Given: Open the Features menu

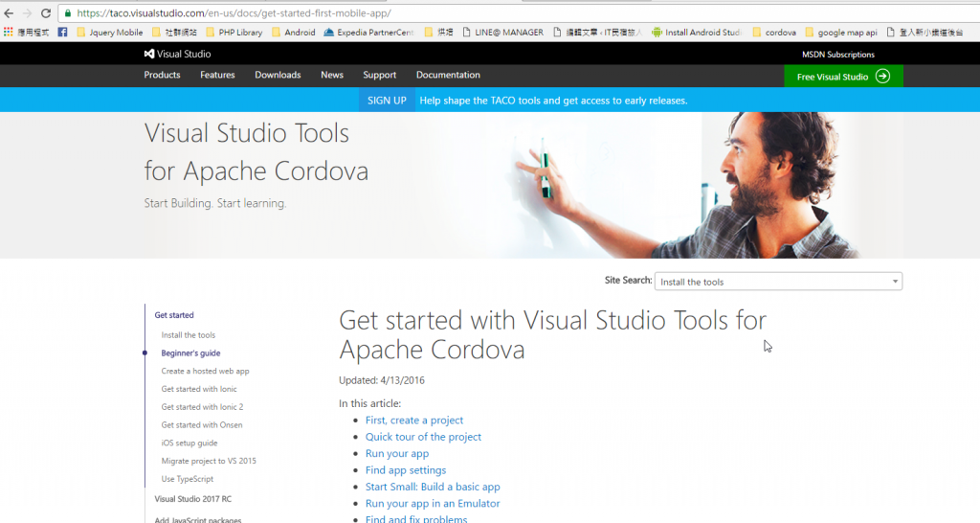Looking at the screenshot, I should click(217, 75).
